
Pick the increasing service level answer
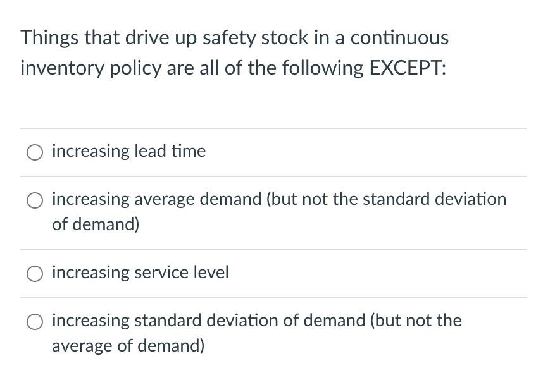[35, 273]
